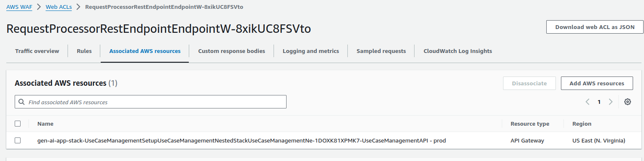Open table preferences gear icon
This screenshot has height=161, width=644.
click(x=627, y=102)
